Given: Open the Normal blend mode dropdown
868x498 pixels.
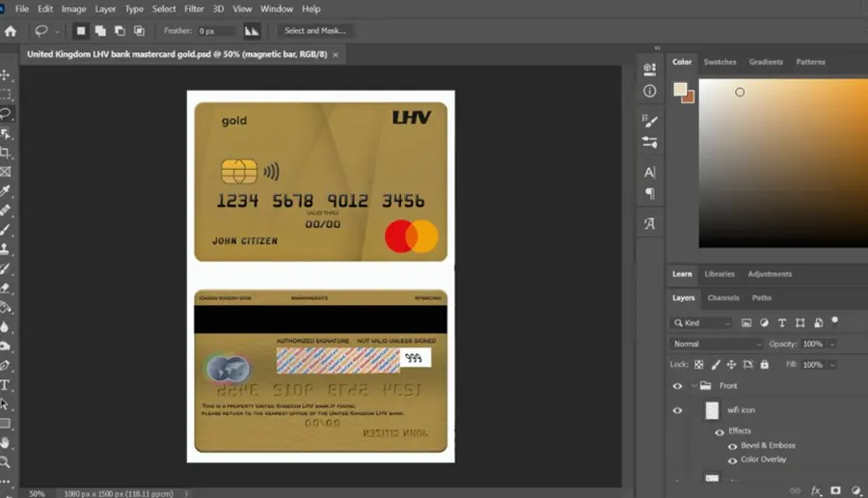Looking at the screenshot, I should (x=717, y=344).
